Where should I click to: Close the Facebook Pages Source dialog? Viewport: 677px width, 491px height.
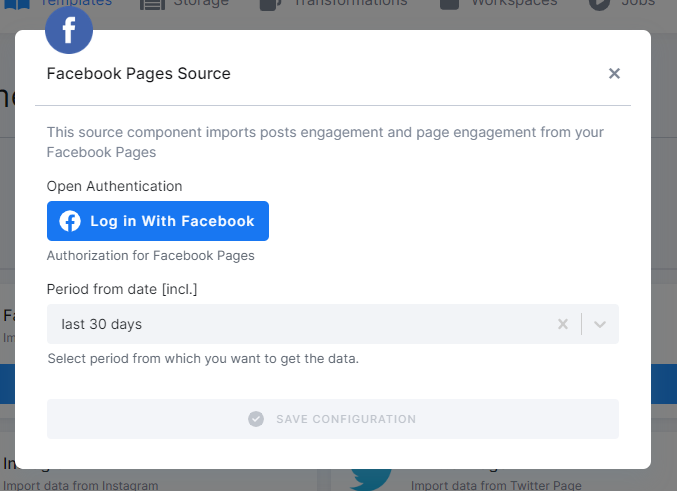click(614, 73)
